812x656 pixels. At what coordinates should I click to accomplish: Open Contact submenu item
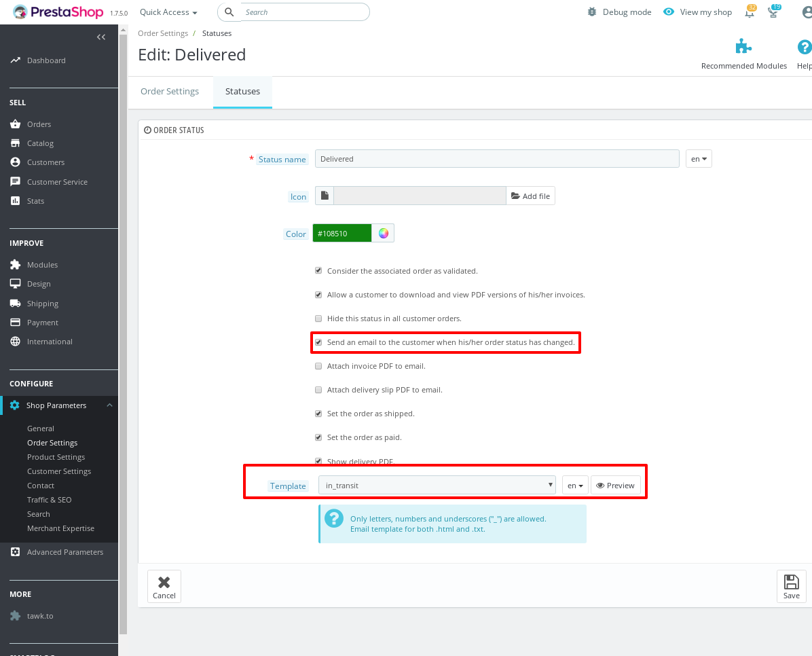(40, 486)
